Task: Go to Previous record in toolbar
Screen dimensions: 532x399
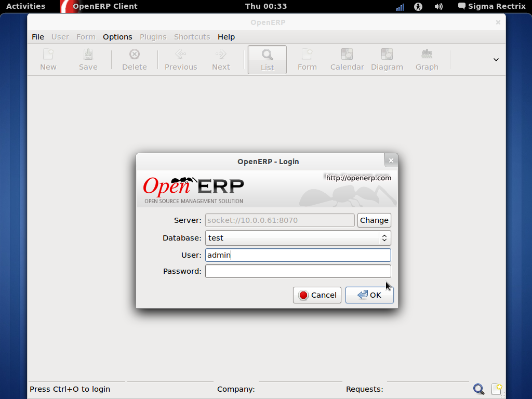Action: [x=181, y=60]
